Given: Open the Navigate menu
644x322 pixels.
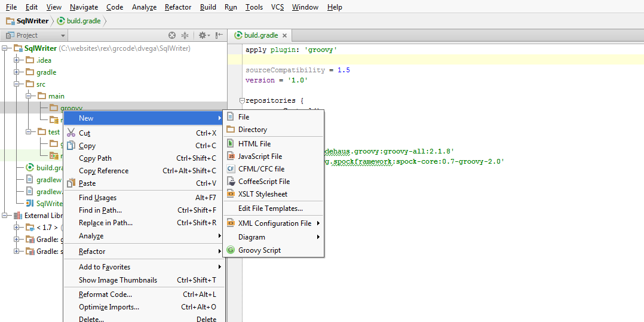Looking at the screenshot, I should (x=84, y=7).
